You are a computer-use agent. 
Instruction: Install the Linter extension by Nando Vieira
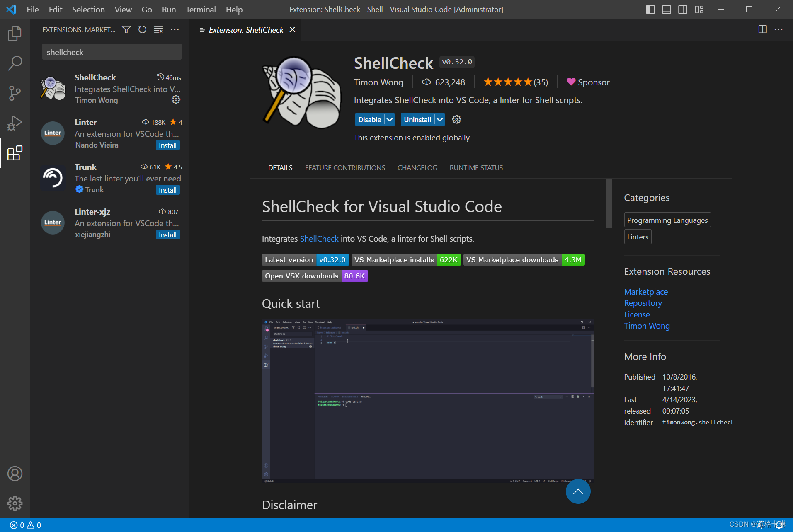[167, 145]
